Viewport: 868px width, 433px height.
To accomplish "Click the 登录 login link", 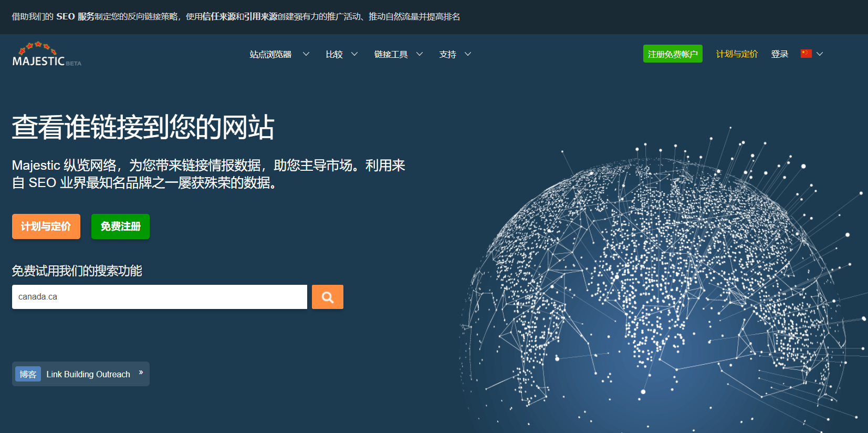I will [780, 54].
